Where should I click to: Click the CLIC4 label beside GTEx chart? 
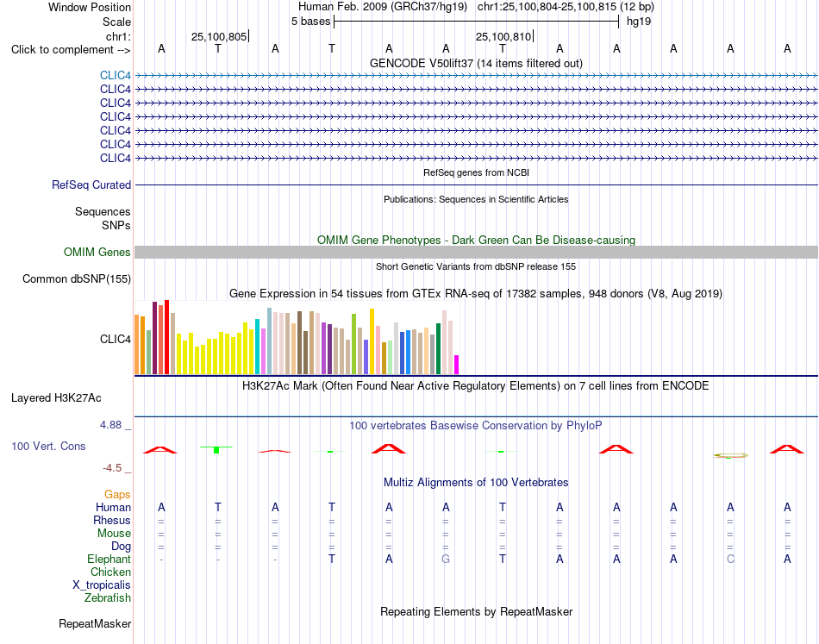pos(116,340)
